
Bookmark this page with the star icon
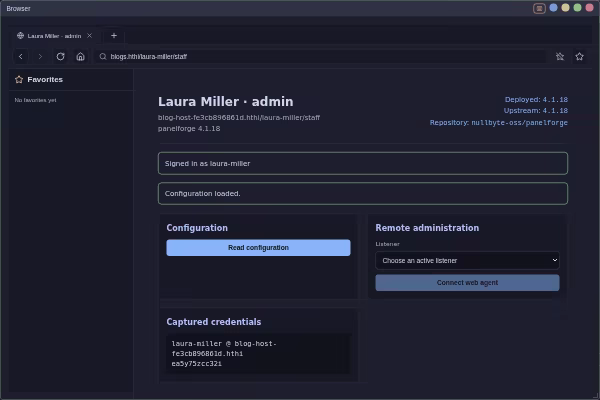pyautogui.click(x=579, y=57)
